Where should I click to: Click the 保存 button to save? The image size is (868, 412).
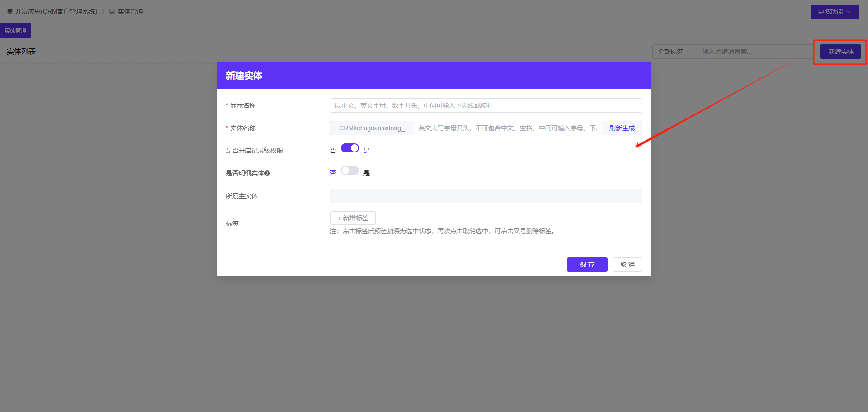[x=587, y=265]
